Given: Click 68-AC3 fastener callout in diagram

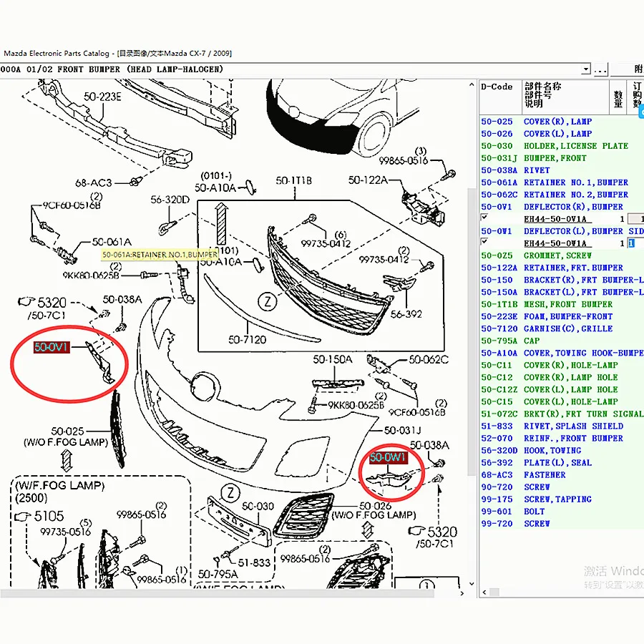Looking at the screenshot, I should coord(94,182).
